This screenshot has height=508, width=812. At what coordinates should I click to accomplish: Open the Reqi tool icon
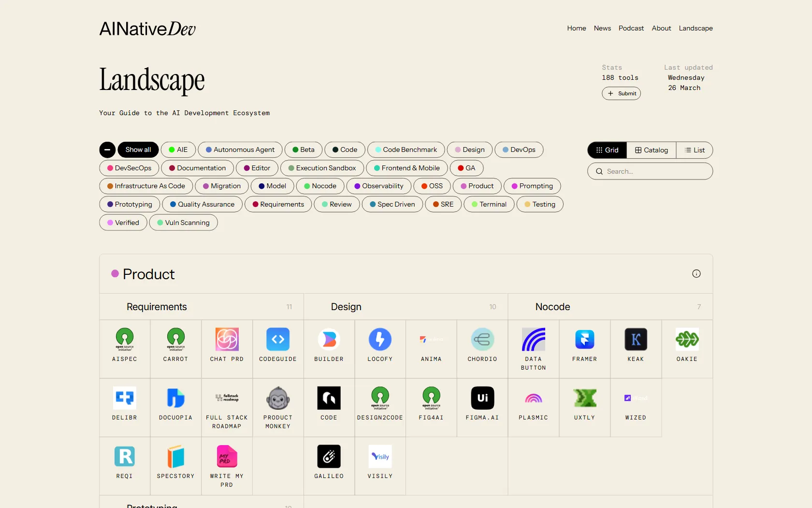pos(125,456)
